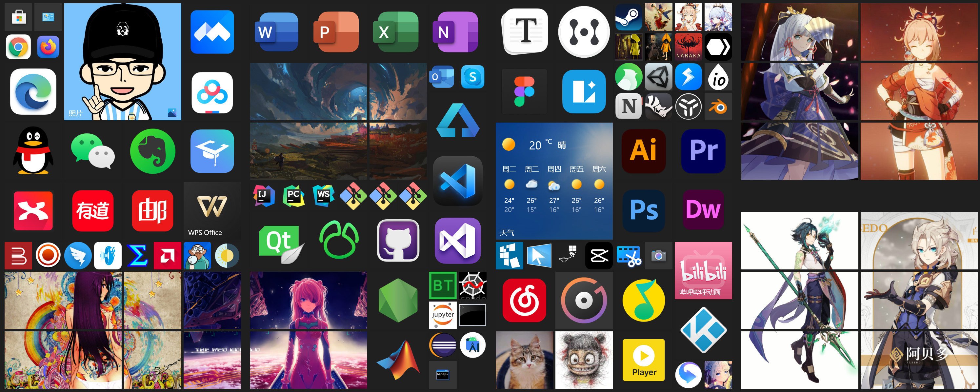The width and height of the screenshot is (980, 392).
Task: Open the WPS Office tile
Action: (212, 211)
